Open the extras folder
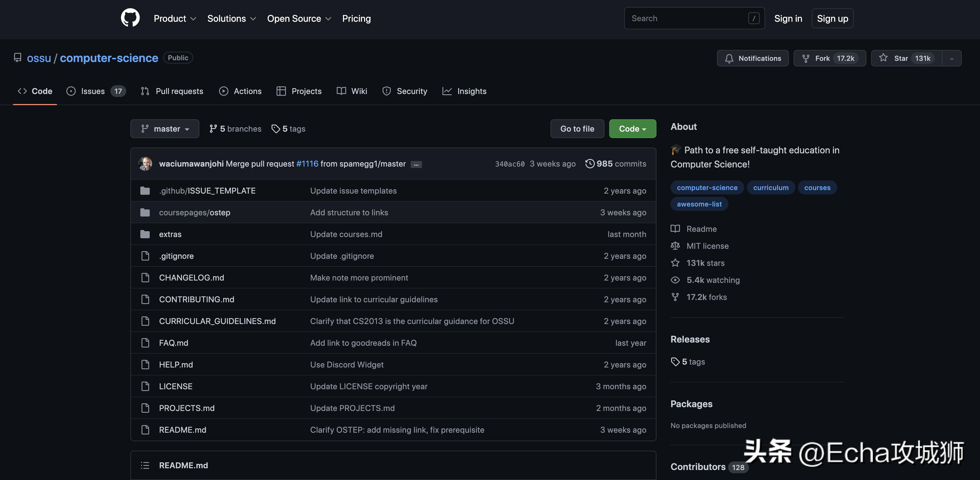The image size is (980, 480). [x=170, y=234]
